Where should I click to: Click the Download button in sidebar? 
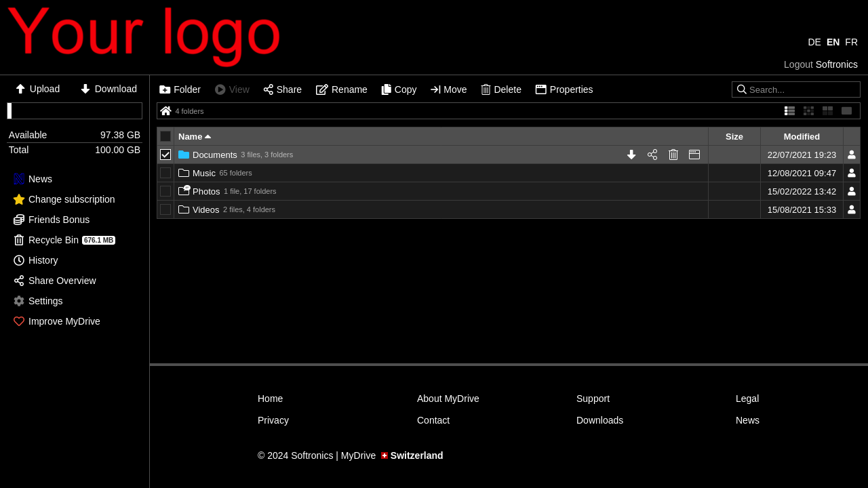tap(108, 89)
